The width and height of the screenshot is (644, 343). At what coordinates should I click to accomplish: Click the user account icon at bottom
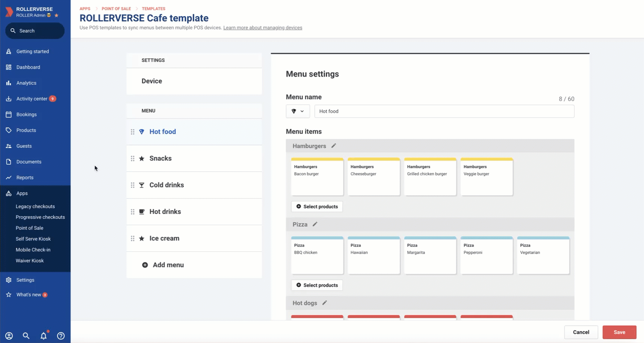(x=9, y=336)
